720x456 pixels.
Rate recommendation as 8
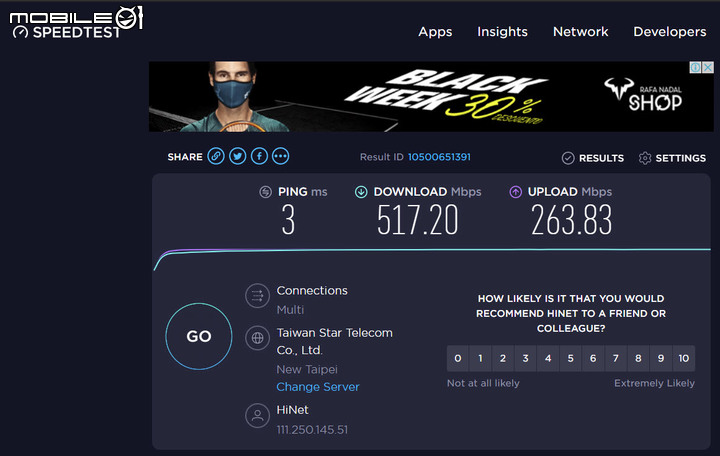point(638,358)
